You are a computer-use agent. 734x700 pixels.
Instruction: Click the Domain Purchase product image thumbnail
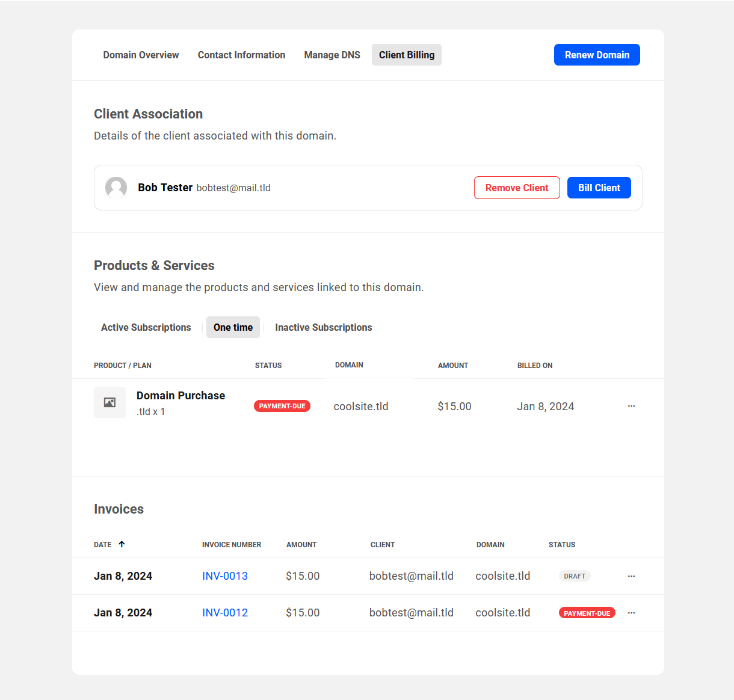click(109, 402)
